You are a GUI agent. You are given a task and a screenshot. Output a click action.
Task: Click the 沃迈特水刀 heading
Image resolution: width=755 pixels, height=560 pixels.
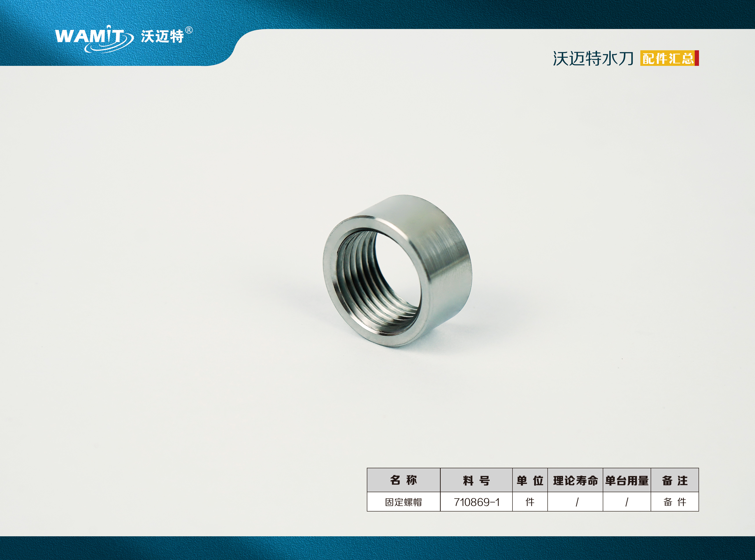[x=593, y=59]
